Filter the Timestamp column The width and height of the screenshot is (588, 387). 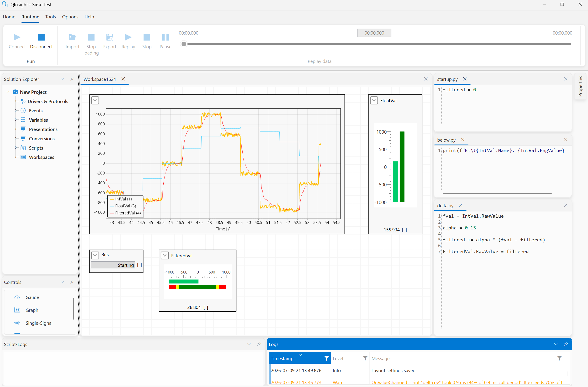(326, 358)
